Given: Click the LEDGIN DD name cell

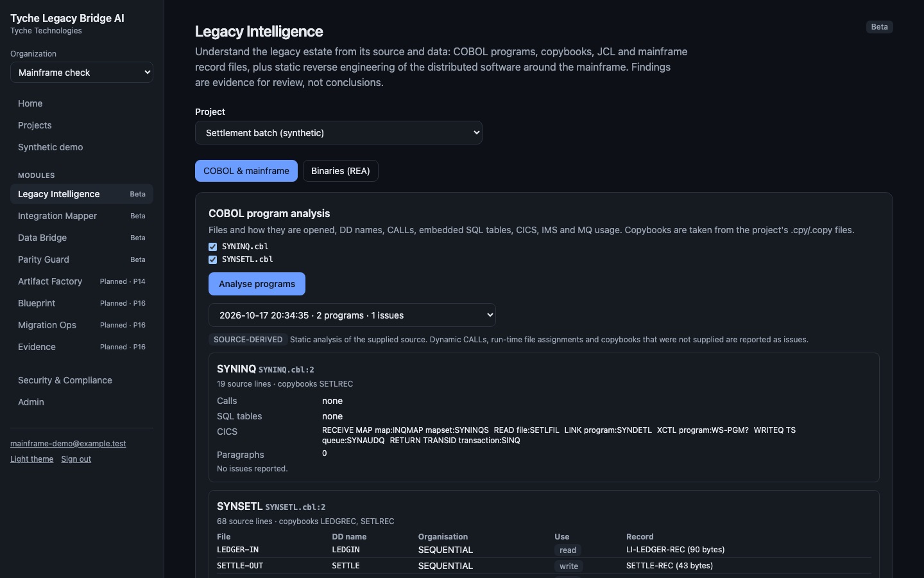Looking at the screenshot, I should point(346,550).
